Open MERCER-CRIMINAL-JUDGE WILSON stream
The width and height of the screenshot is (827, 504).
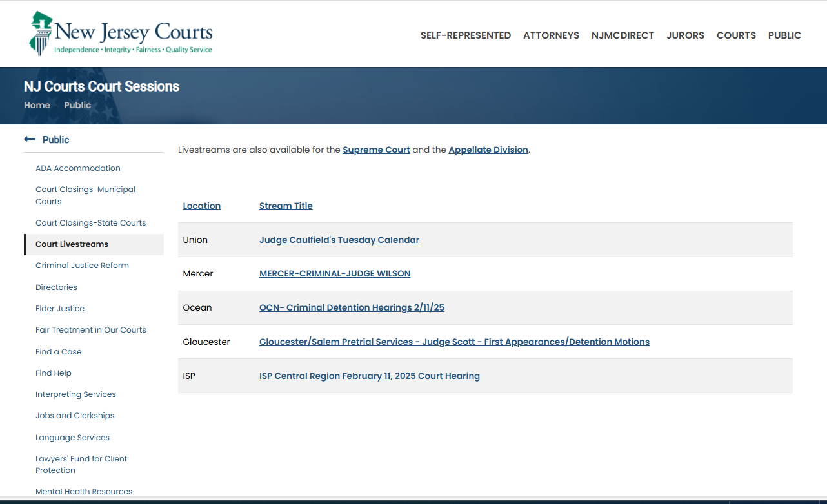(335, 273)
